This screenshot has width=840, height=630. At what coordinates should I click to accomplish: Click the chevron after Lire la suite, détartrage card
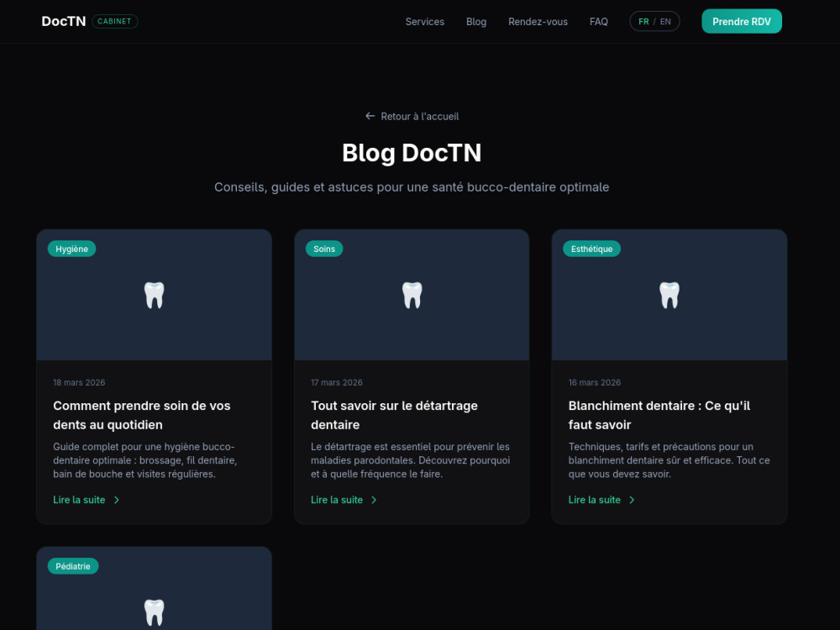click(x=374, y=500)
